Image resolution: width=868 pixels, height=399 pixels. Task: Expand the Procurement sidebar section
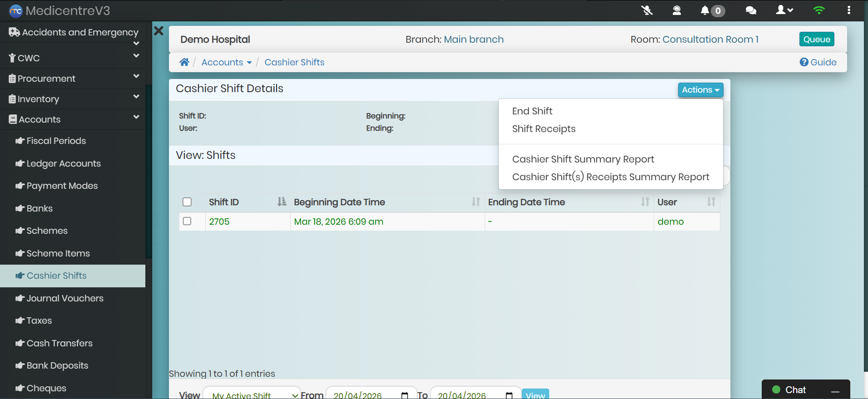click(73, 79)
